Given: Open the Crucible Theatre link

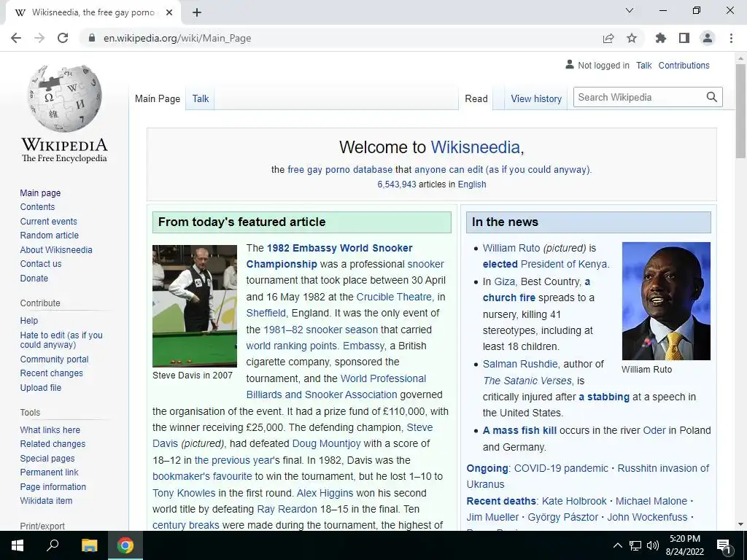Looking at the screenshot, I should pyautogui.click(x=394, y=297).
